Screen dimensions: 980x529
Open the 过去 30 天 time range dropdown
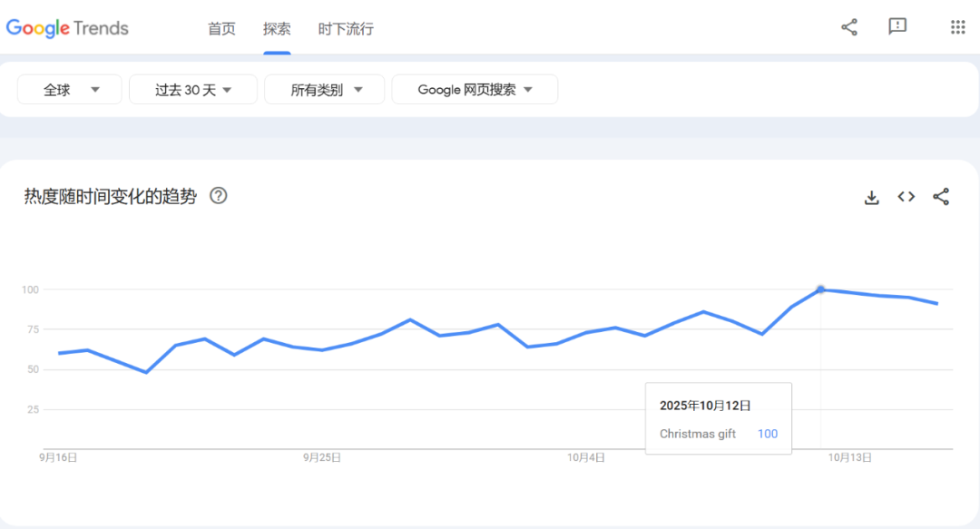(x=193, y=90)
